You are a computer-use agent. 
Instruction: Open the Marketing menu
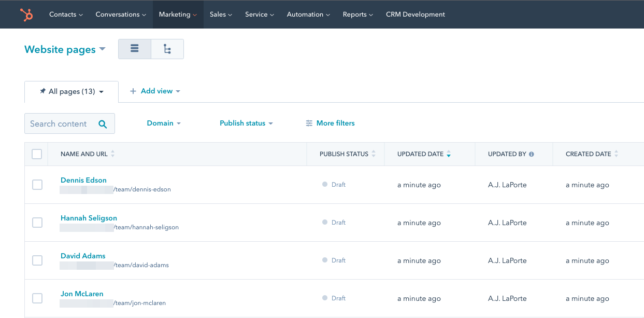coord(178,14)
